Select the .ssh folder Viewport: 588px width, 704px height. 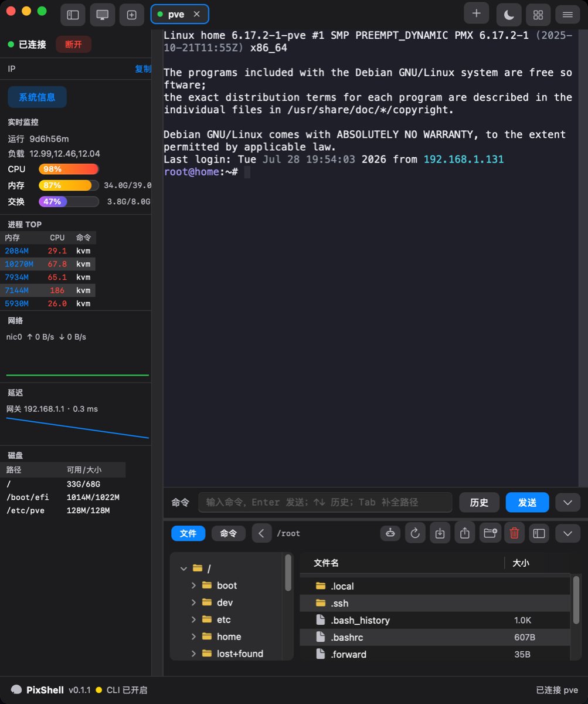click(x=434, y=603)
